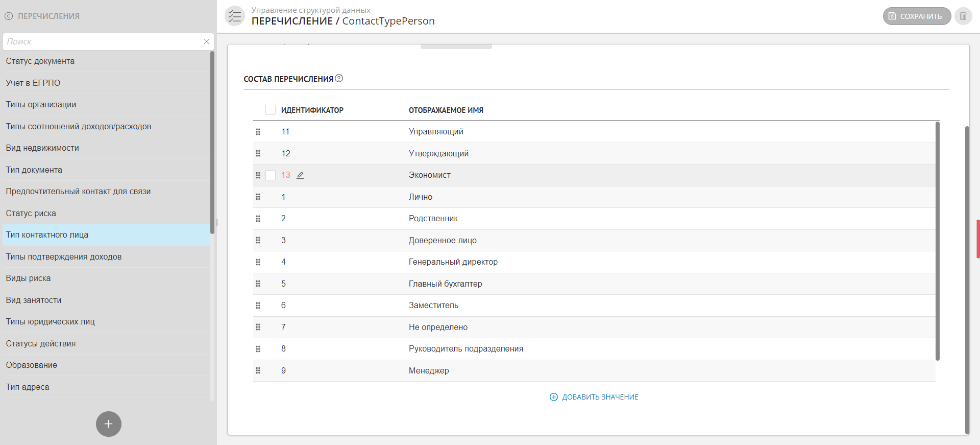Check the checkbox in row 13 Экономист
The image size is (980, 445).
pyautogui.click(x=271, y=175)
